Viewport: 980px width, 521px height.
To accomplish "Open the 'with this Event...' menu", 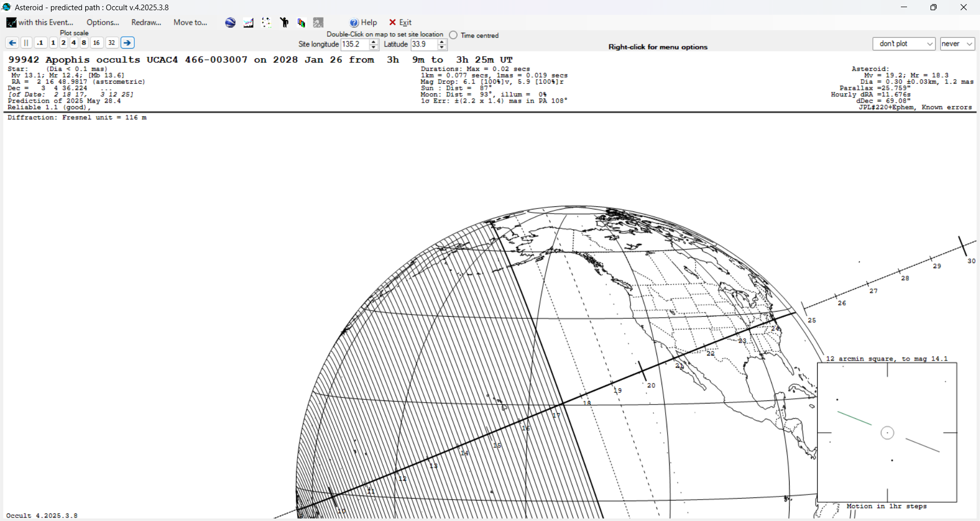I will click(40, 22).
